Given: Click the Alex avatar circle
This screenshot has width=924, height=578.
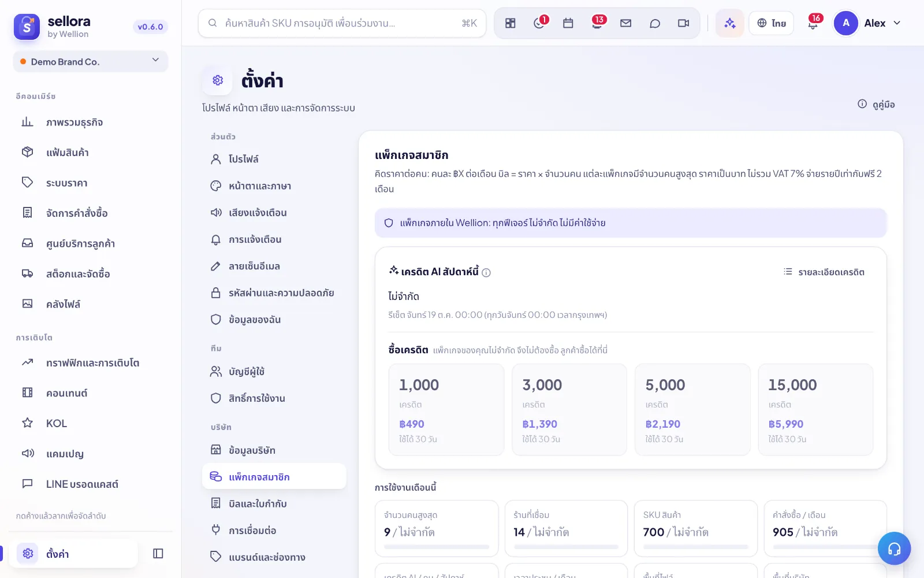Looking at the screenshot, I should click(x=846, y=23).
